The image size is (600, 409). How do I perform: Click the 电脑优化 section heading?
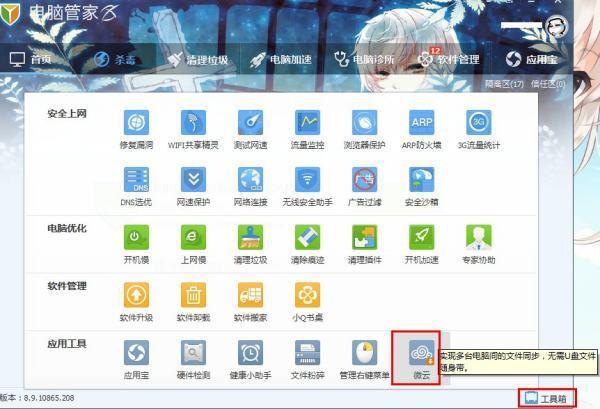click(x=67, y=228)
